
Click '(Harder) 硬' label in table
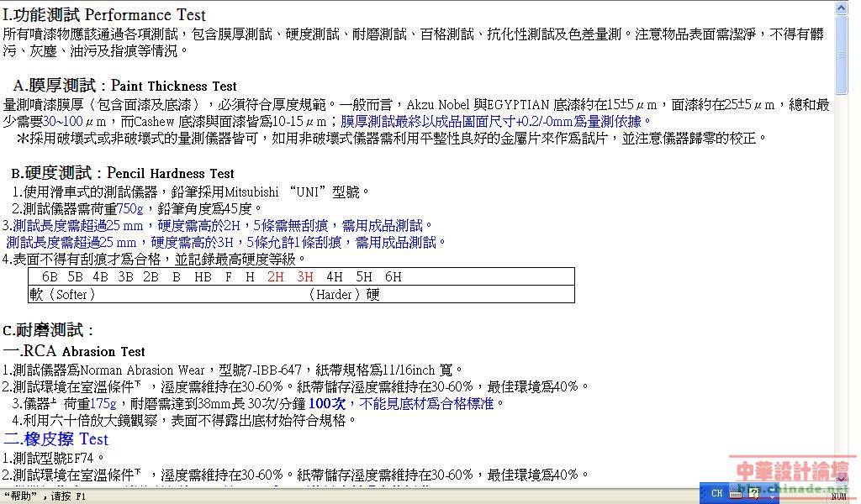pos(343,295)
